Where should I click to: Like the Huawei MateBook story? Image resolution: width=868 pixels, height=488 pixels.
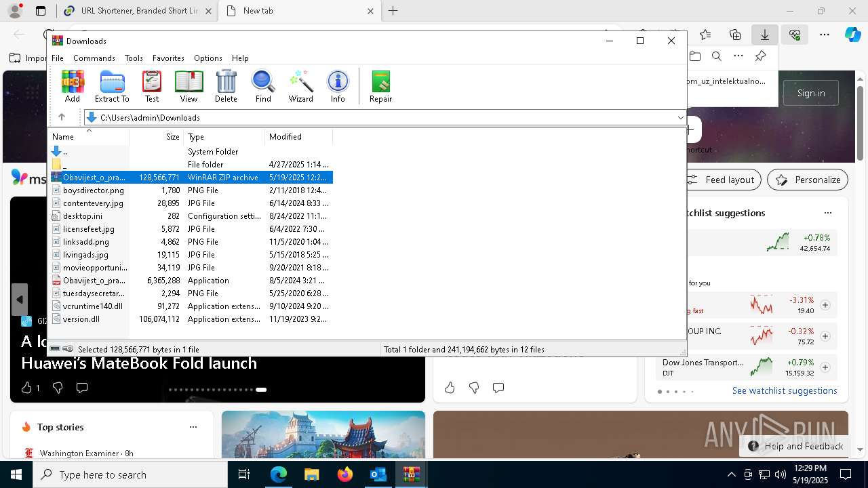click(27, 388)
